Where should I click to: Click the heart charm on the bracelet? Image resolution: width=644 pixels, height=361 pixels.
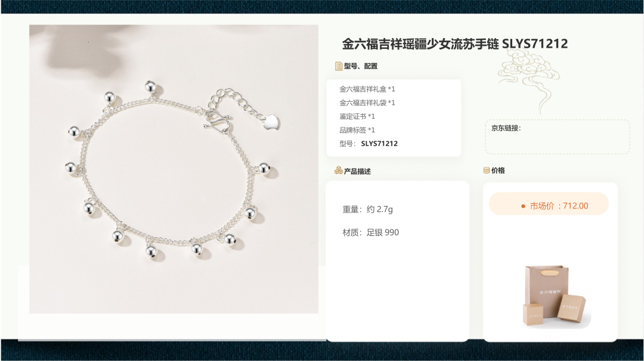click(271, 122)
